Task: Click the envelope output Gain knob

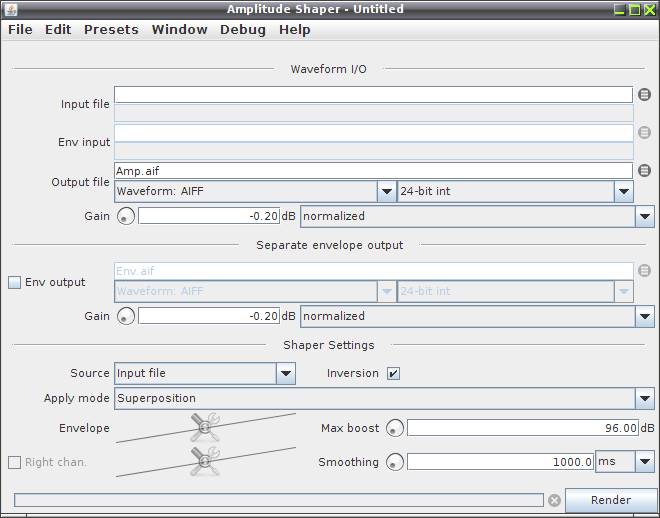Action: (125, 316)
